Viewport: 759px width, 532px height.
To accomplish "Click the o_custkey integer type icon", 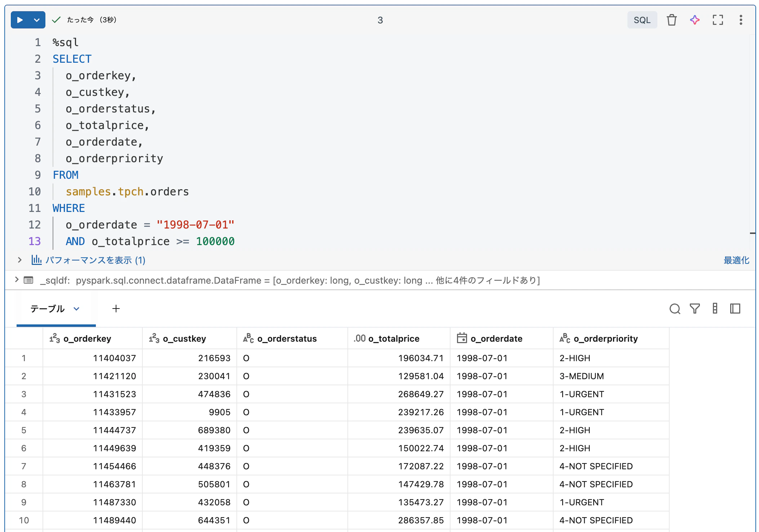I will coord(154,338).
